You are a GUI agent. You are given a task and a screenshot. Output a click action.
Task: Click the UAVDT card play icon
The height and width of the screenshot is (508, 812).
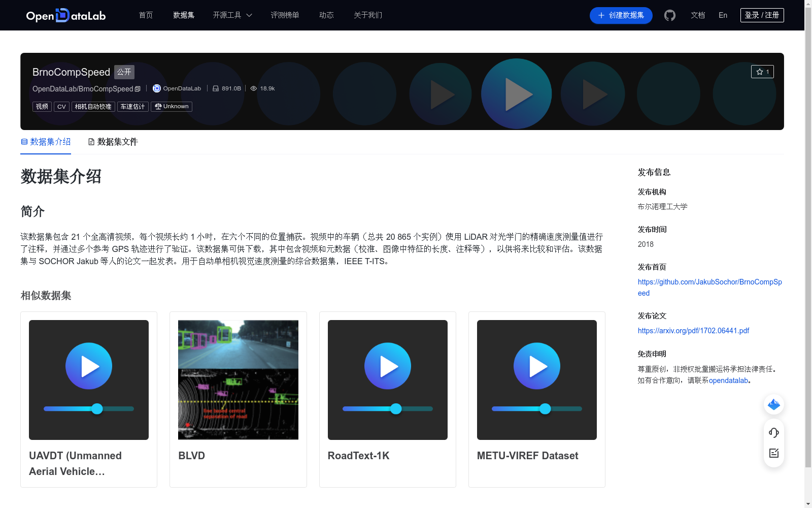point(89,366)
